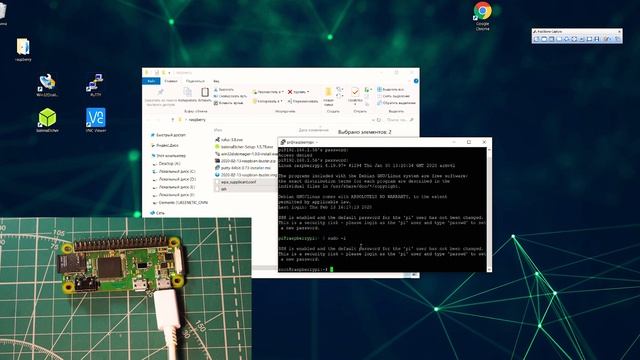Open the address bar history dropdown in Explorer
Viewport: 640px width, 360px height.
point(373,120)
